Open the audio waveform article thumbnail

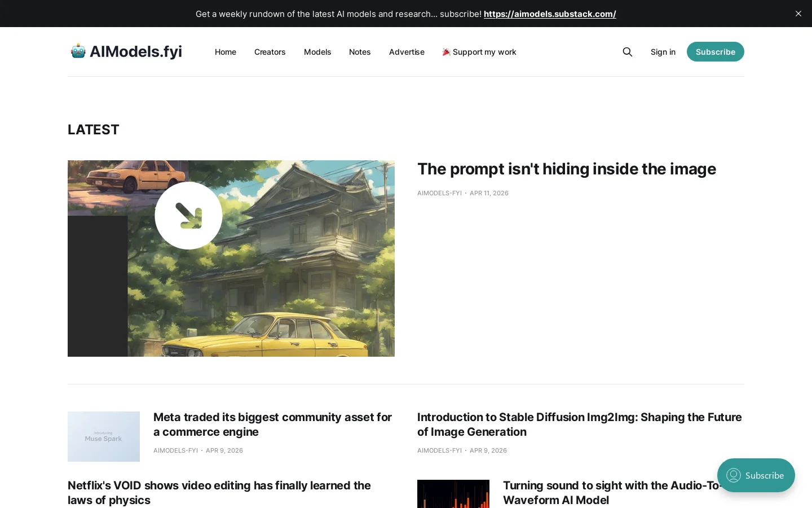453,494
